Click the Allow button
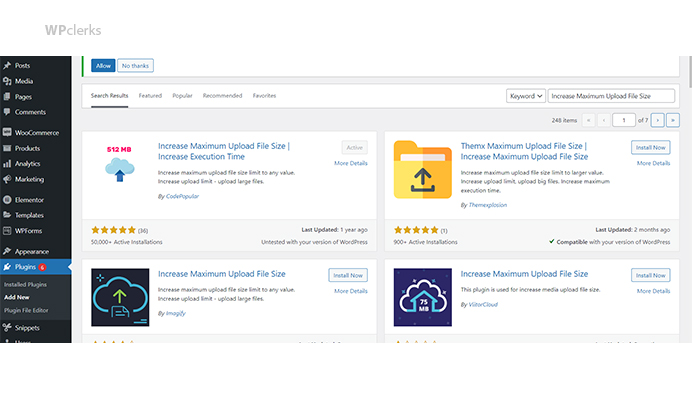This screenshot has height=399, width=692. [103, 66]
